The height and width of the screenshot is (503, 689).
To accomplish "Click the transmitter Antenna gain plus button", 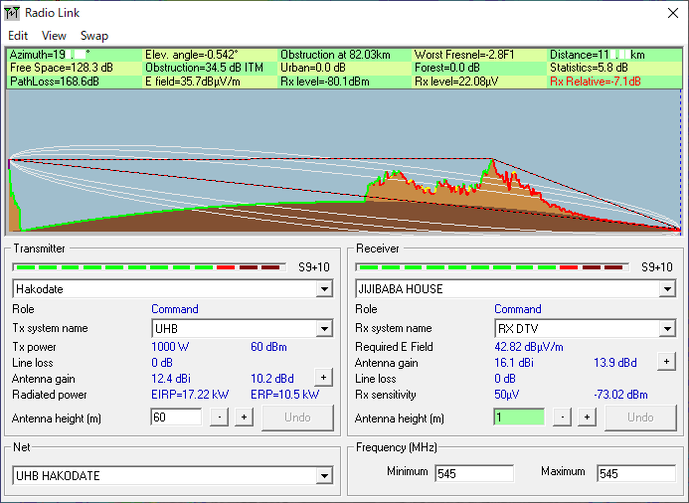I will [x=323, y=377].
